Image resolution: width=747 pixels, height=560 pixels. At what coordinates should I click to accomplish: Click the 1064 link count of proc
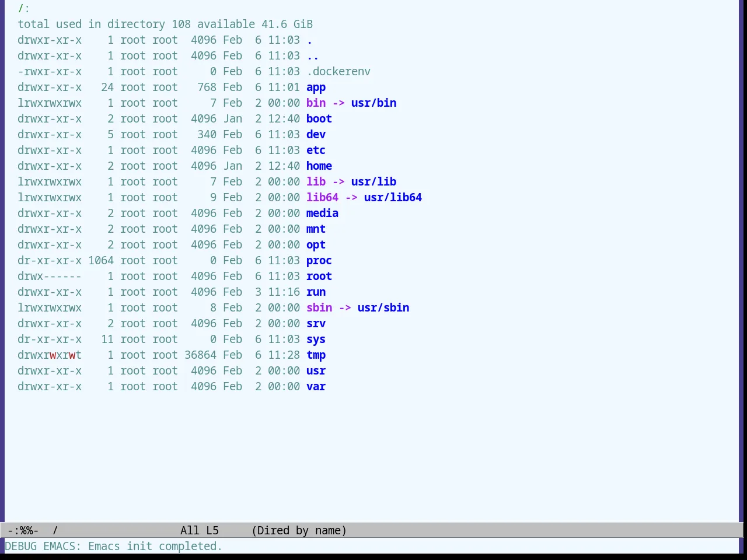pos(101,261)
